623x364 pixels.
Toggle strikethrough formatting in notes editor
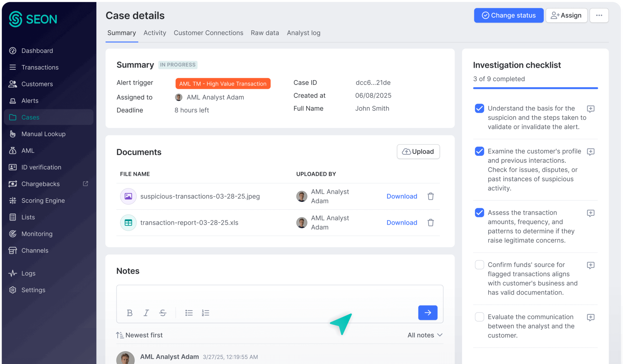click(163, 313)
